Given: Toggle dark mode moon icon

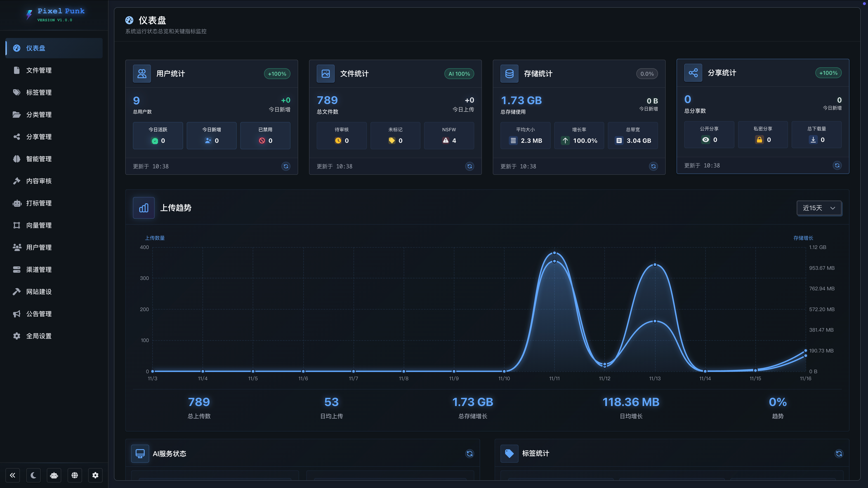Looking at the screenshot, I should tap(33, 475).
